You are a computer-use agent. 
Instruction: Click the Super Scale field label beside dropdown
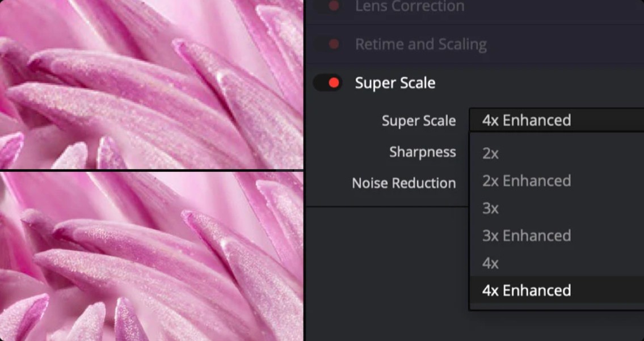click(x=418, y=121)
